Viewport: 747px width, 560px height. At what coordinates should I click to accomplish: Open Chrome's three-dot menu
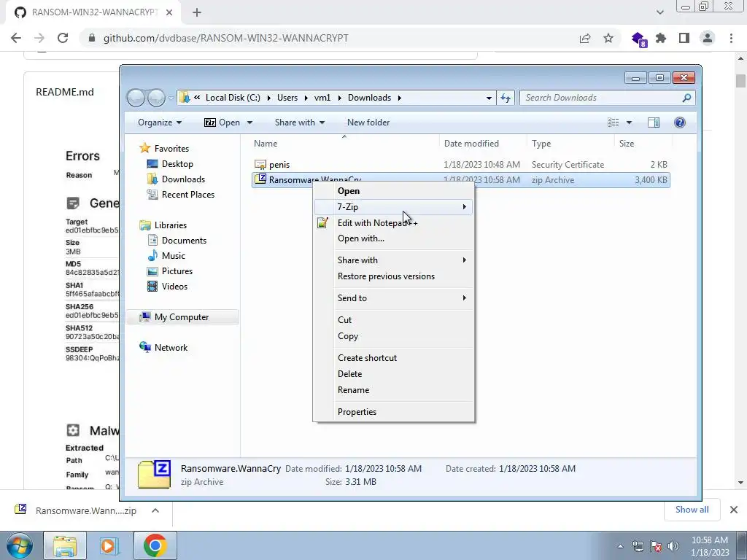coord(731,38)
